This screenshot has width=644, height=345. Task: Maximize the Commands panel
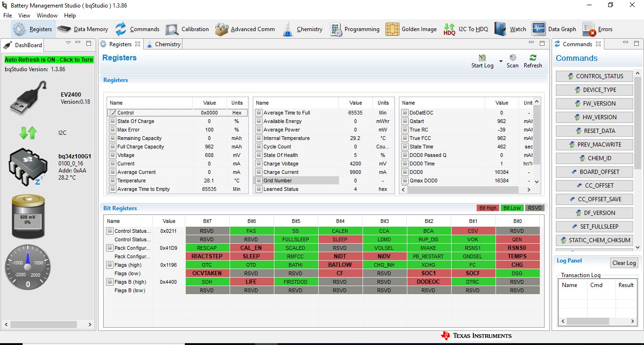click(x=636, y=43)
